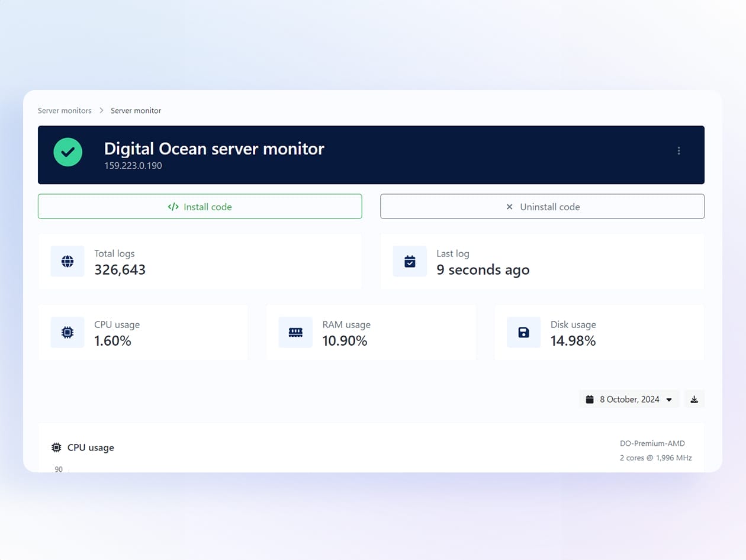This screenshot has width=746, height=560.
Task: Click the green checkmark status icon
Action: [x=67, y=152]
